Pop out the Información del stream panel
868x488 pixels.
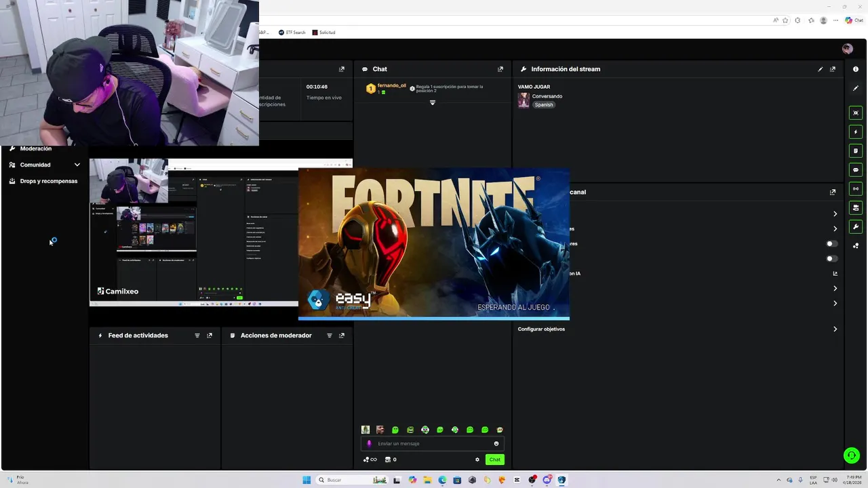click(833, 69)
